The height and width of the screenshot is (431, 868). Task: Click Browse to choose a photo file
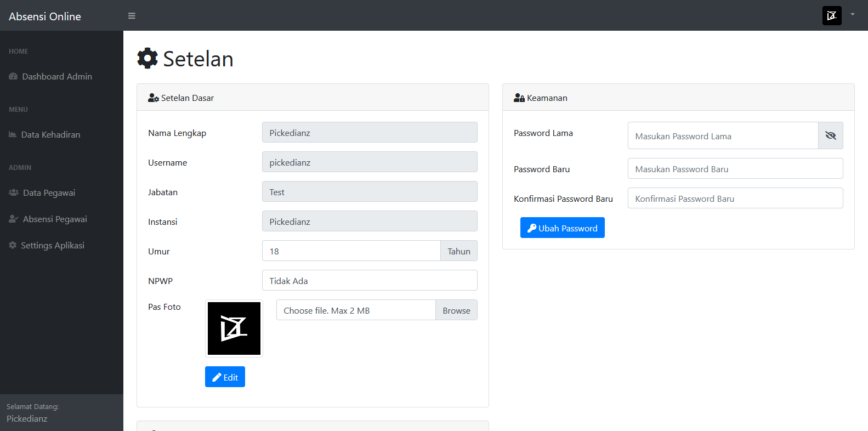pyautogui.click(x=456, y=310)
